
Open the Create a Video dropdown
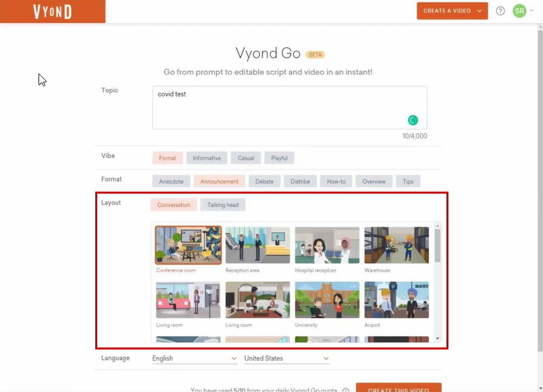click(x=452, y=11)
